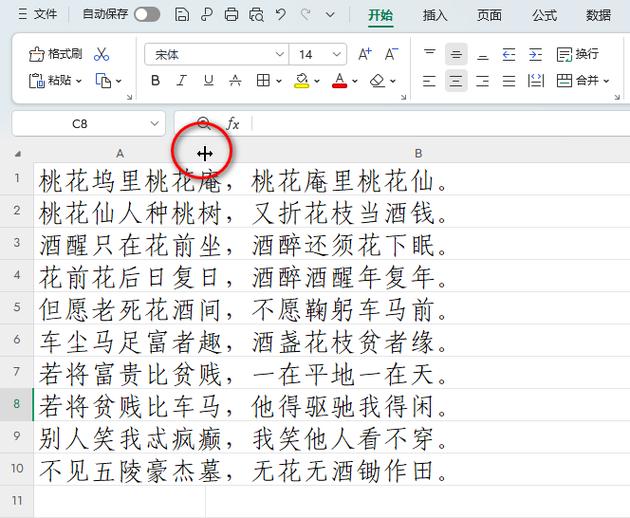This screenshot has width=630, height=518.
Task: Expand the clear options dropdown
Action: (x=393, y=81)
